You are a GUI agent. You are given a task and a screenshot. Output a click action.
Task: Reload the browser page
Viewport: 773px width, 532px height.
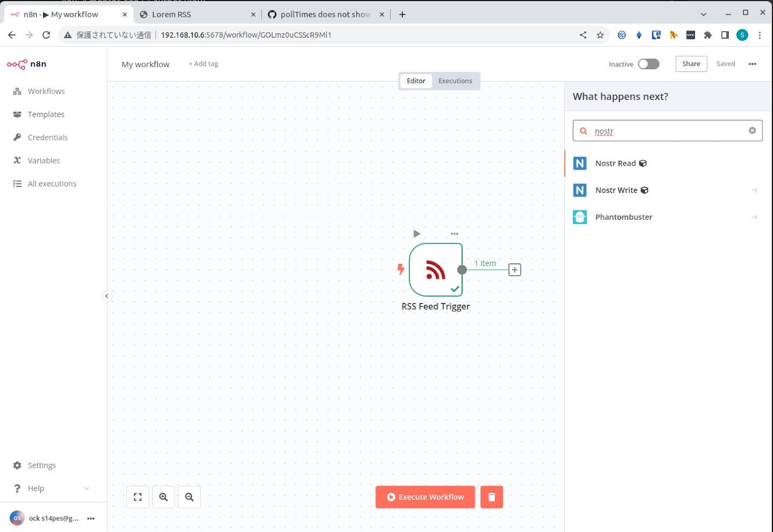click(x=46, y=35)
